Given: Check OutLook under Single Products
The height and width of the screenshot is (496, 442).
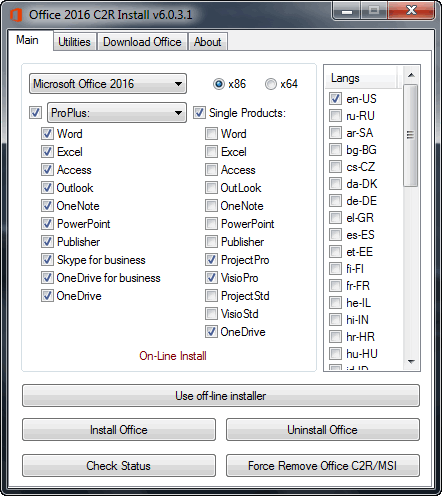Looking at the screenshot, I should (x=211, y=188).
